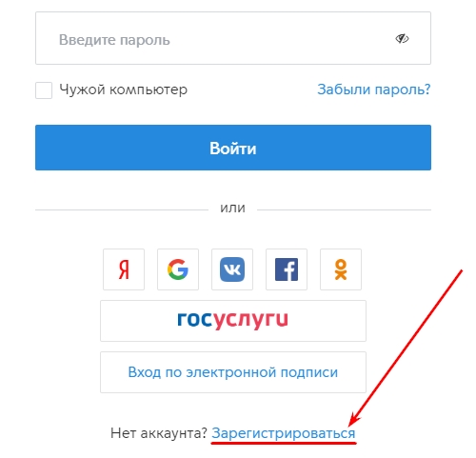
Task: Click the Чужой компьютер label text
Action: pyautogui.click(x=124, y=90)
